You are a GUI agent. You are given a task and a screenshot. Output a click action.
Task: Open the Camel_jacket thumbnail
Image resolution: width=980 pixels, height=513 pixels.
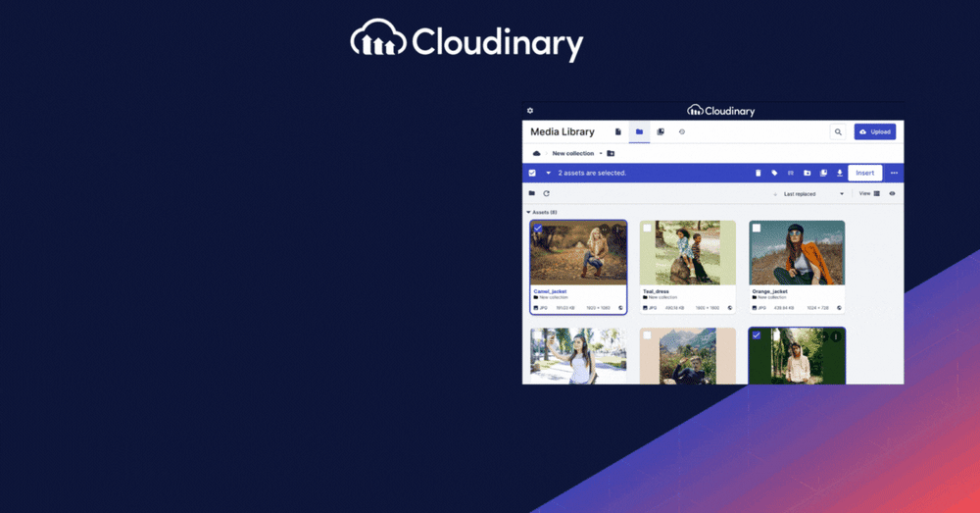pos(578,253)
